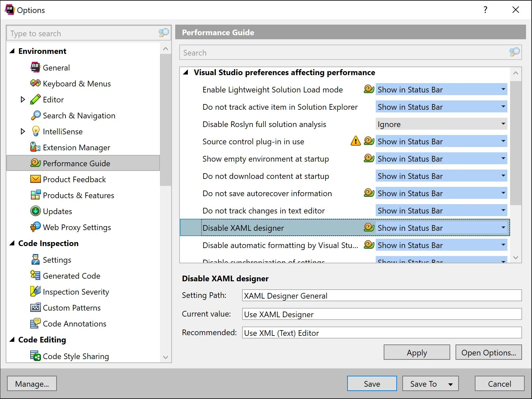Expand the Editor tree node

pos(23,99)
